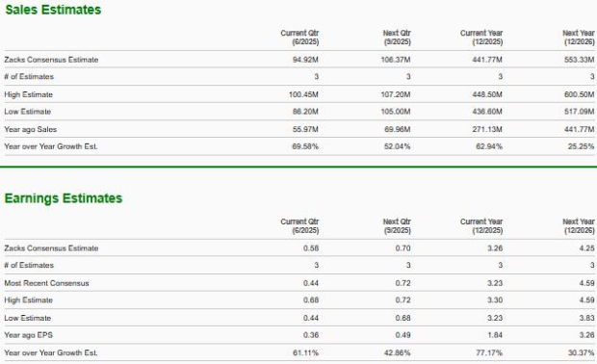Select the 436.60M low sales estimate
597x364 pixels.
coord(487,112)
